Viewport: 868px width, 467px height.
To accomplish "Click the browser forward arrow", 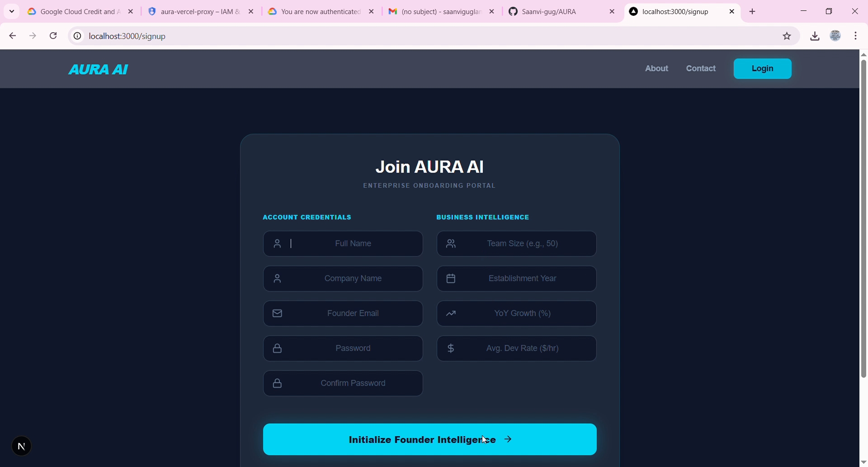I will click(x=33, y=36).
